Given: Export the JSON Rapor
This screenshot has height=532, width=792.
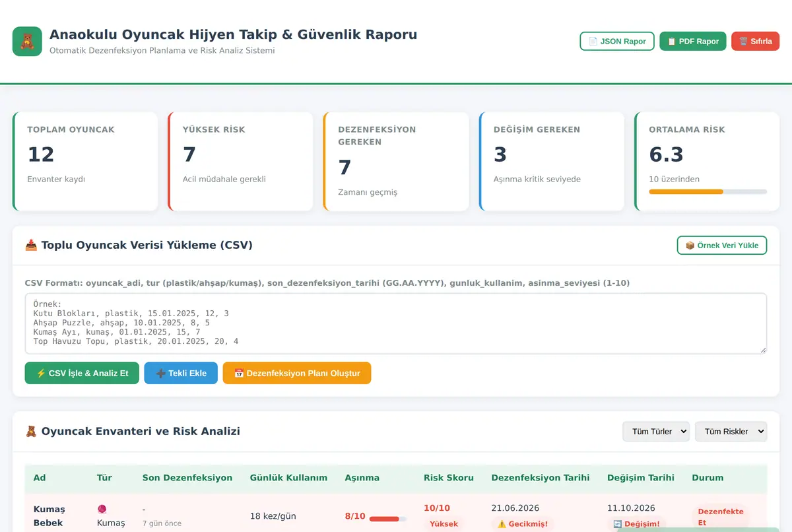Looking at the screenshot, I should tap(617, 41).
